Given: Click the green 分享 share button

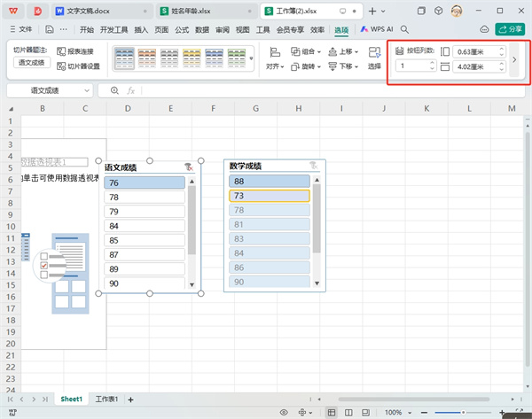Looking at the screenshot, I should click(x=510, y=29).
